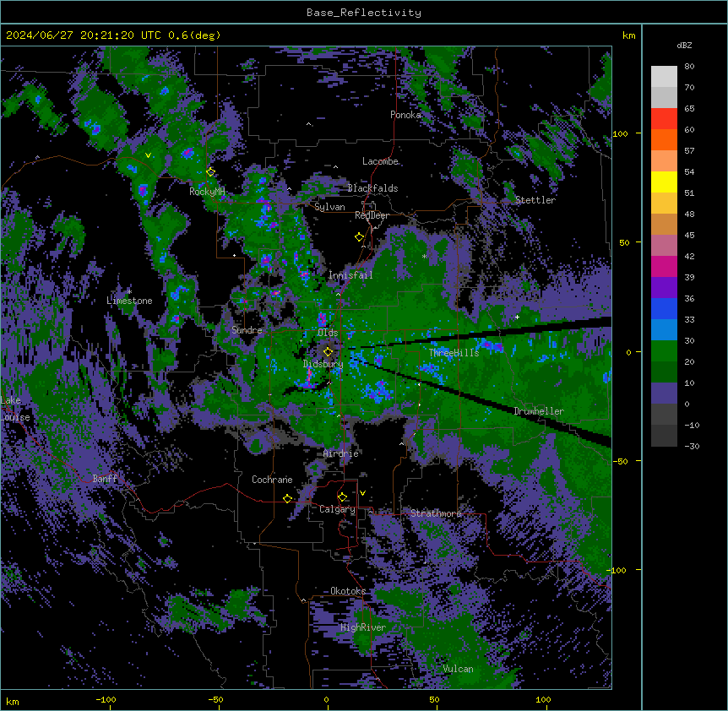
Task: Select the red 60-65 dBZ legend swatch
Action: coord(664,119)
